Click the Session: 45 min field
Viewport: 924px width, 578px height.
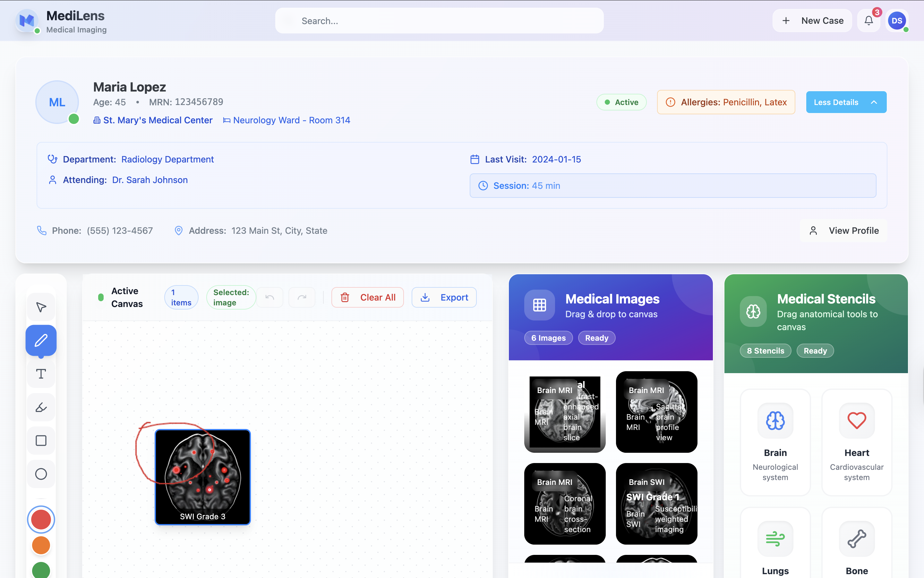pos(673,186)
